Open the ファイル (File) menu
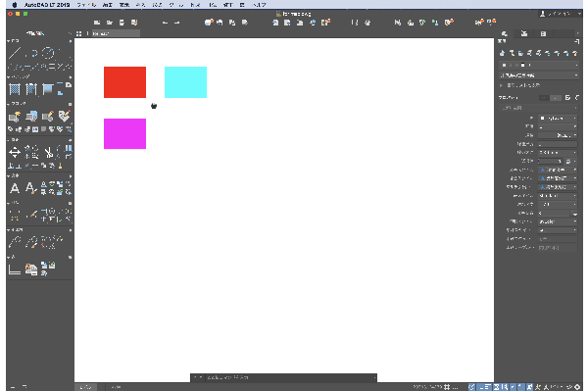 pos(86,5)
